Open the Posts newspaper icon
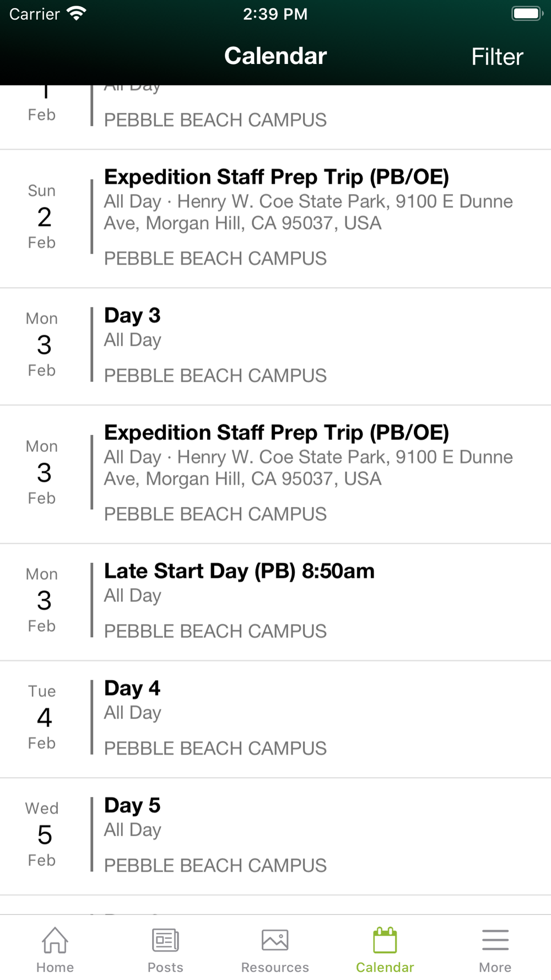 point(165,940)
